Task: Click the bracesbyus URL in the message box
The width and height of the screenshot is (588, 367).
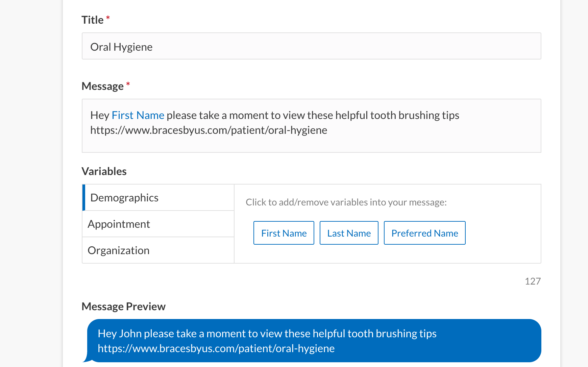Action: point(209,130)
